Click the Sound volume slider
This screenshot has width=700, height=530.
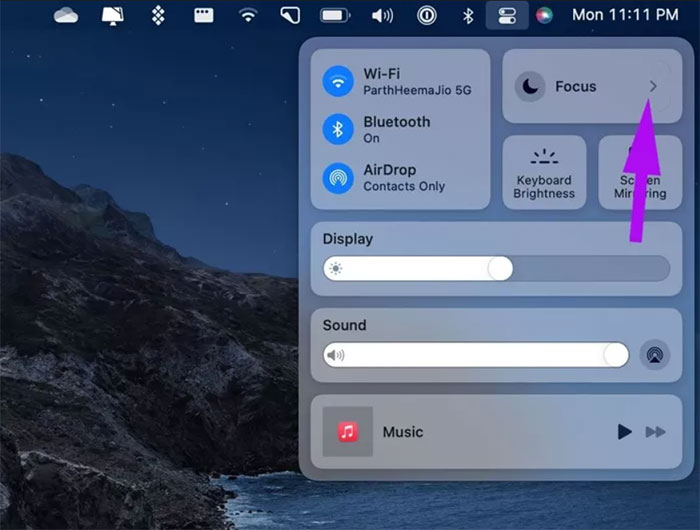pos(476,355)
